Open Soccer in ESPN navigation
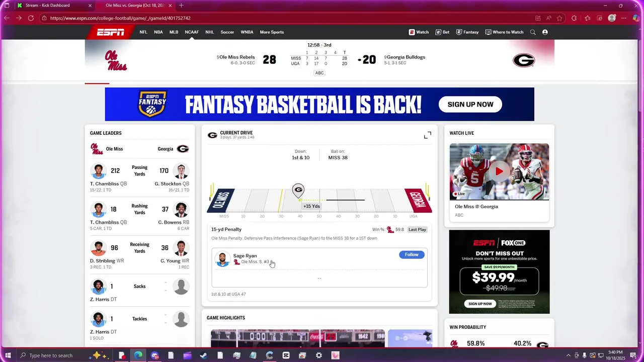This screenshot has width=644, height=362. pyautogui.click(x=227, y=32)
